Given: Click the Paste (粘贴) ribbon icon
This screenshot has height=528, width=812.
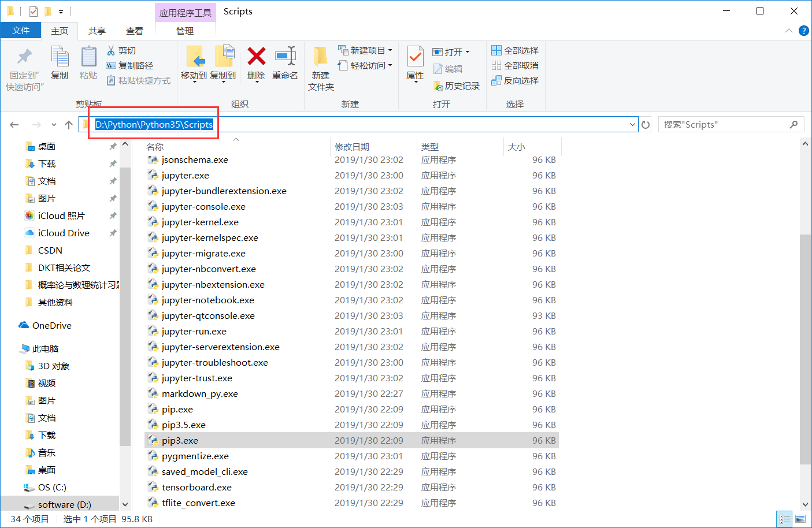Looking at the screenshot, I should point(88,57).
